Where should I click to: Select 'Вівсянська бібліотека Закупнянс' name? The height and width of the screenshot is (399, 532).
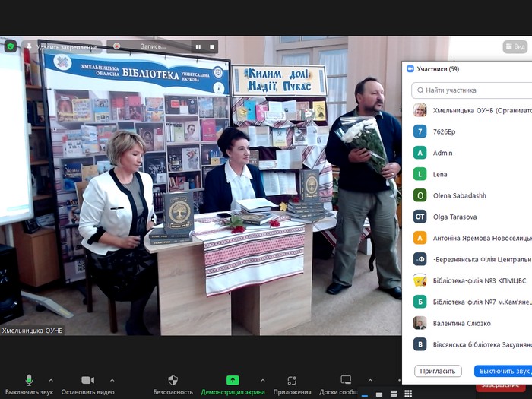coord(483,345)
